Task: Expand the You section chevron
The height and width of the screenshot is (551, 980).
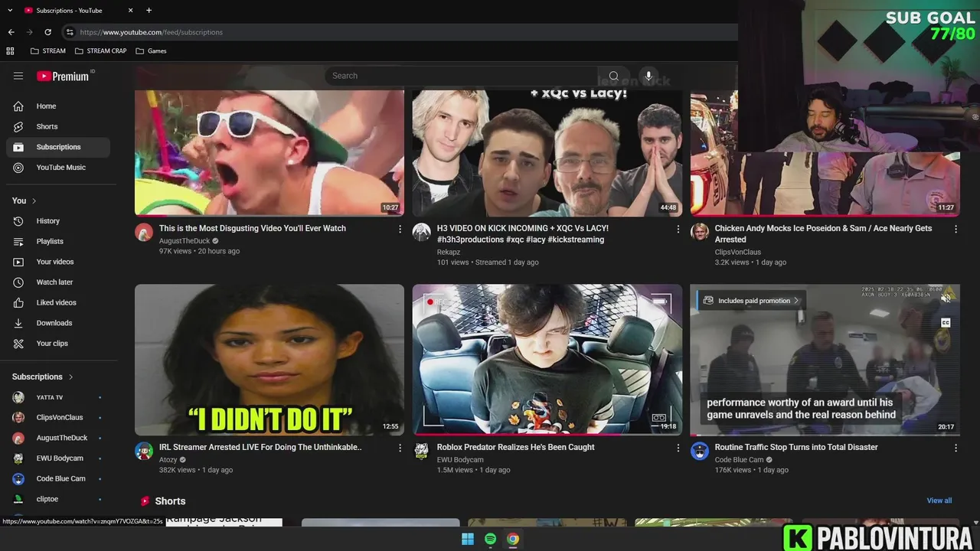Action: tap(34, 201)
